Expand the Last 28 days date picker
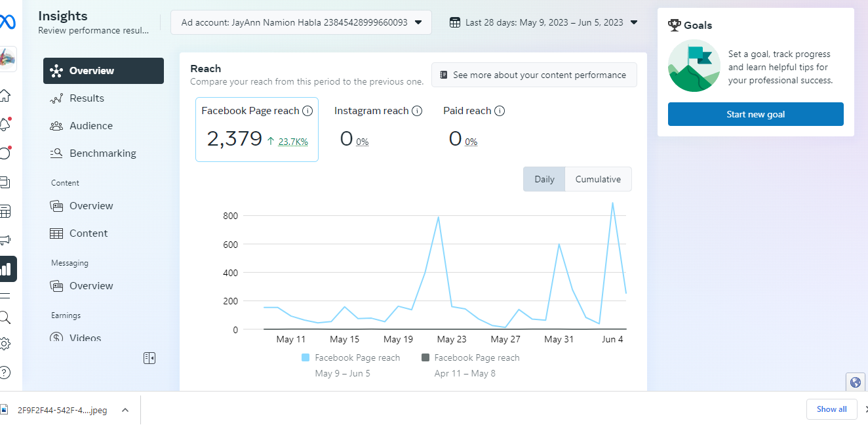 544,22
